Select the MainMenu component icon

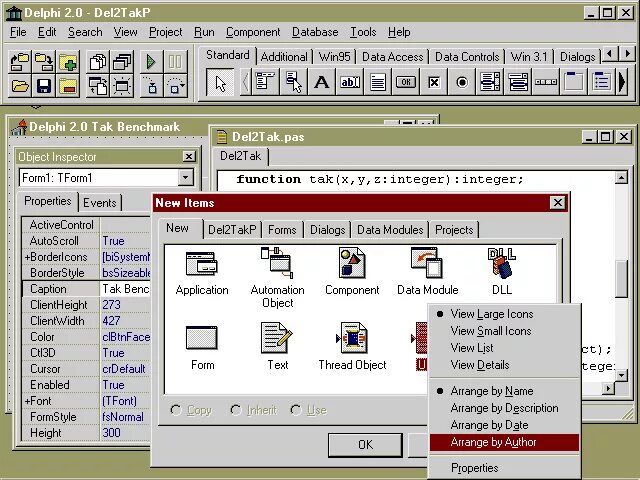[x=265, y=82]
